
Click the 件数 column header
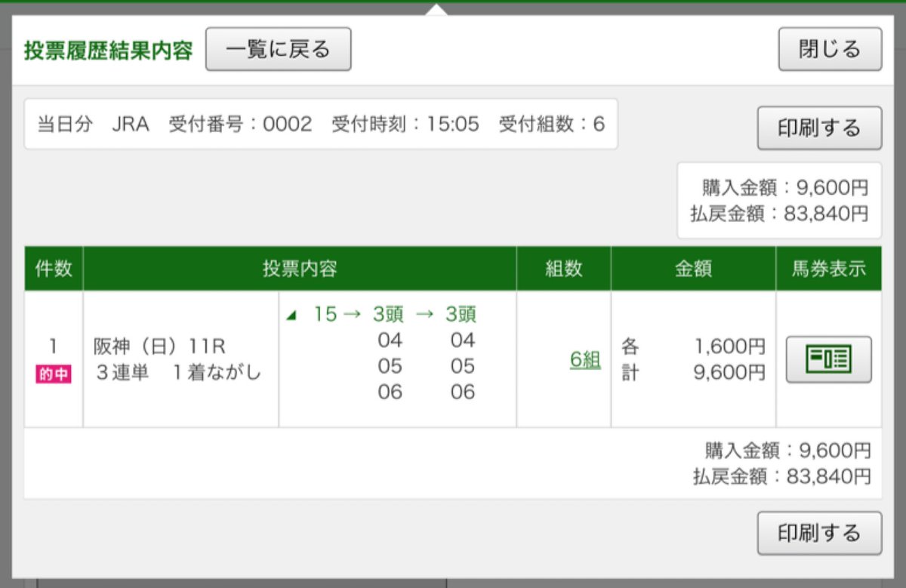pos(54,269)
